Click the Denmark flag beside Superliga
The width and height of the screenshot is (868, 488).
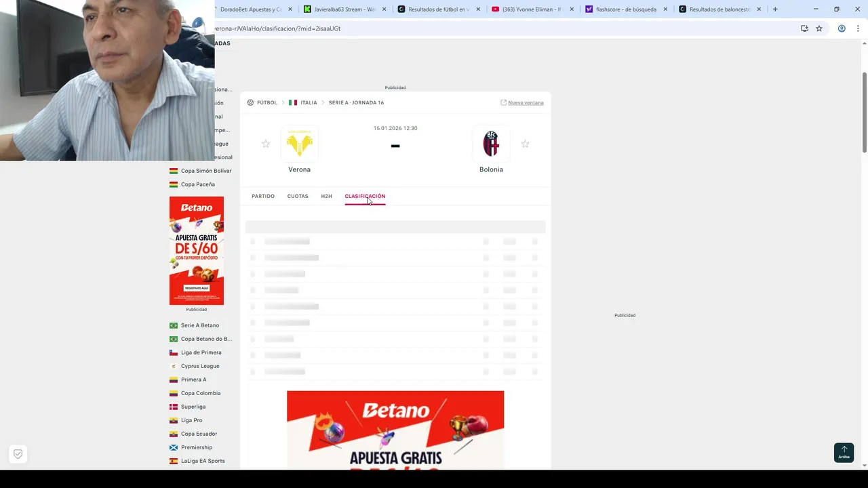coord(174,407)
